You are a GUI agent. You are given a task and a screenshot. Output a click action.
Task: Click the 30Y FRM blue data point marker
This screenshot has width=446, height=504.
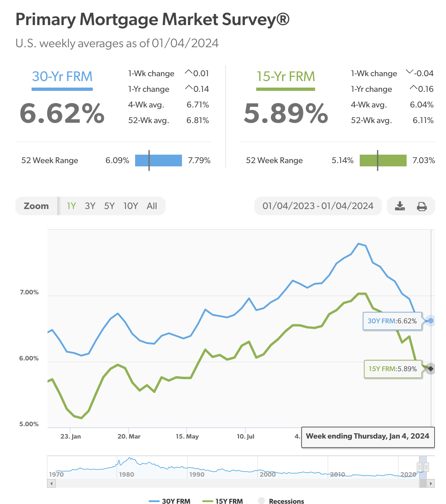coord(431,321)
